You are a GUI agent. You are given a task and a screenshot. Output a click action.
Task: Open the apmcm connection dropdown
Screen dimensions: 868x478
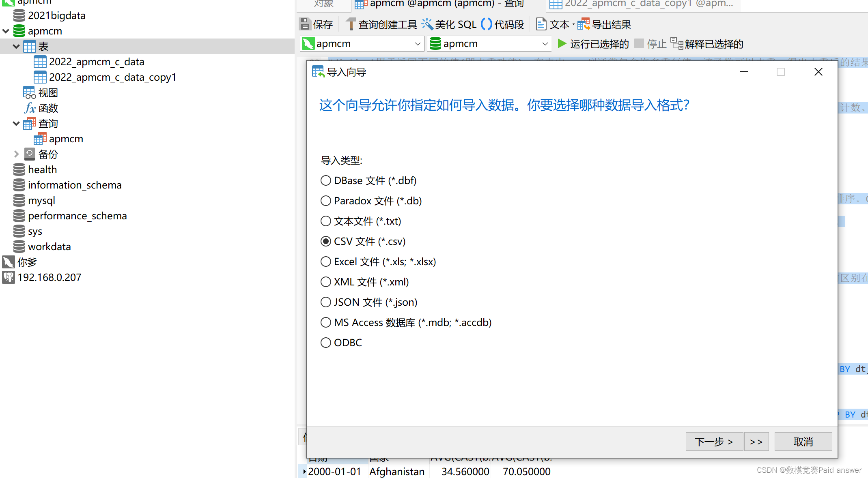(418, 44)
